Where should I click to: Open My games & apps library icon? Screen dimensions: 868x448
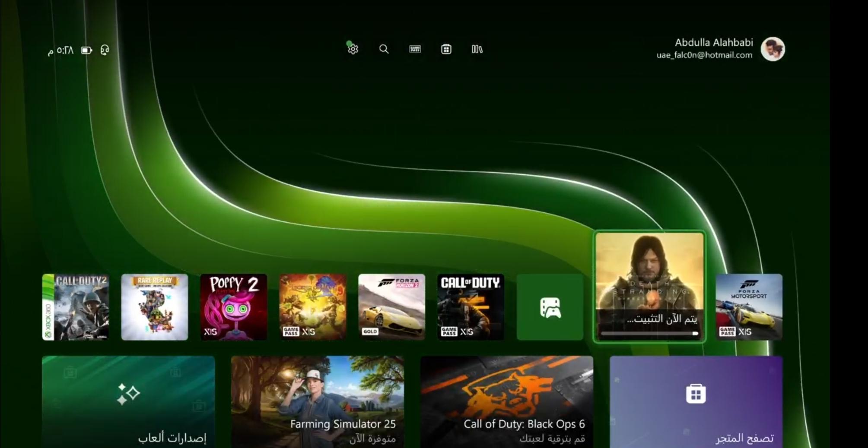click(x=477, y=49)
